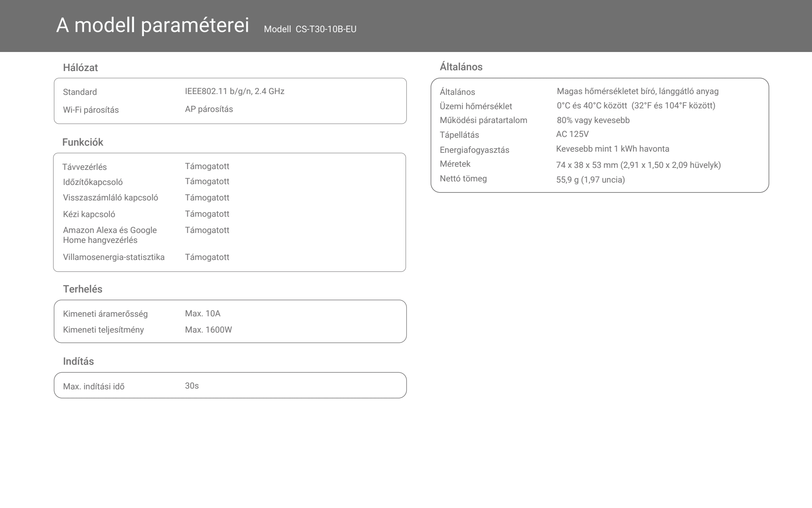Select the Kimeneti áramerősség label

[x=105, y=314]
